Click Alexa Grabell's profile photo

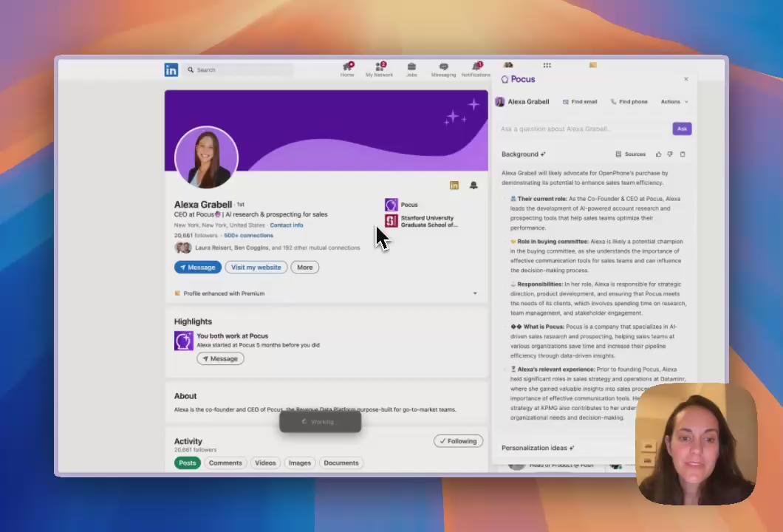pyautogui.click(x=206, y=157)
